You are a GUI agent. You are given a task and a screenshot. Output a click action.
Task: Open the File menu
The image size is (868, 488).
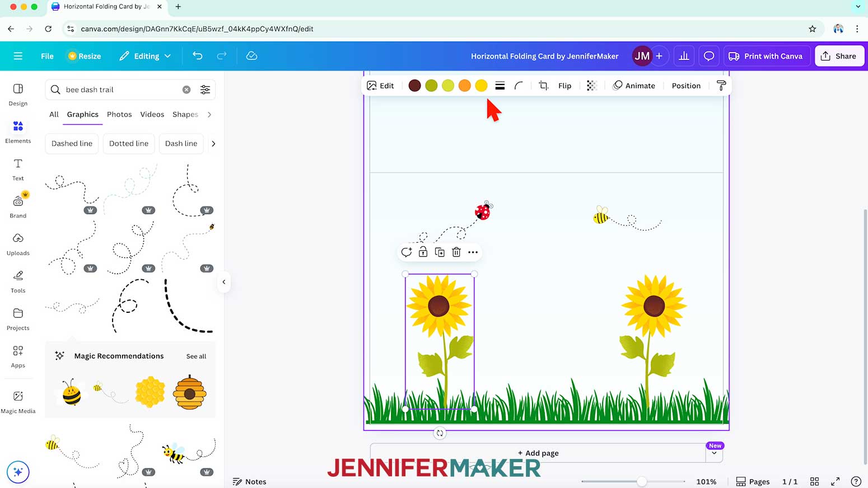47,56
